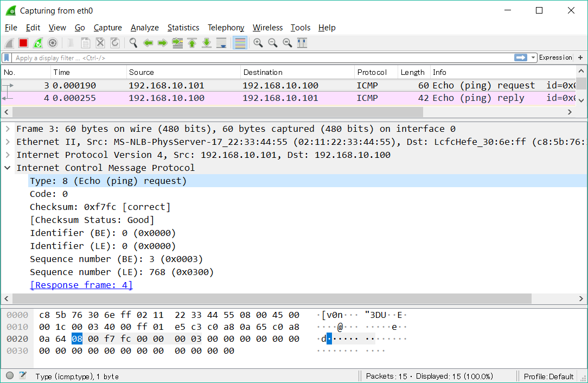Viewport: 588px width, 383px height.
Task: Open the Statistics menu
Action: (183, 27)
